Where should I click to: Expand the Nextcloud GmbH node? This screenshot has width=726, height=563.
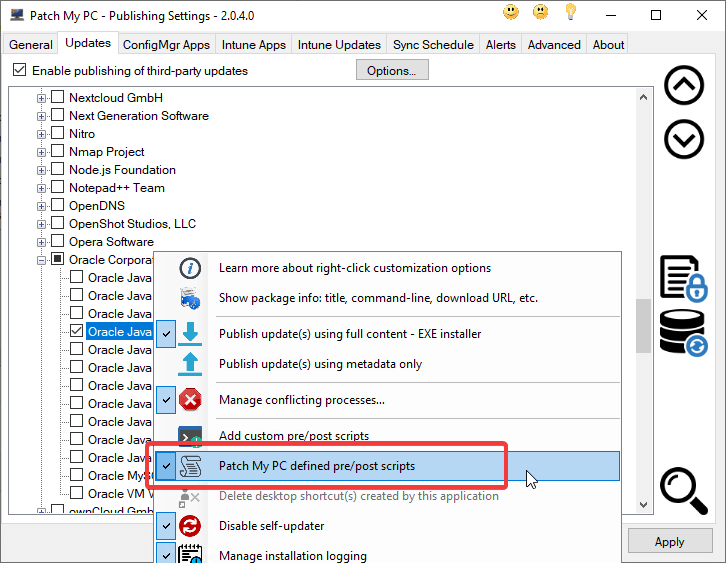point(41,98)
